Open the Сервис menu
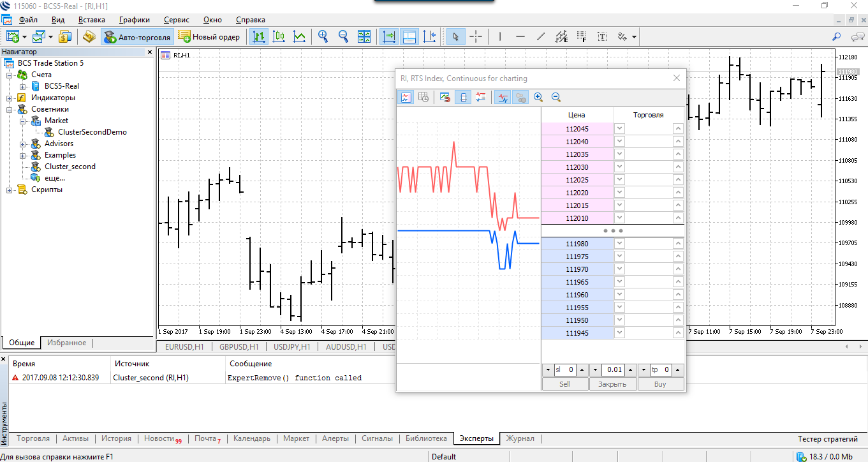Image resolution: width=868 pixels, height=462 pixels. click(x=177, y=20)
